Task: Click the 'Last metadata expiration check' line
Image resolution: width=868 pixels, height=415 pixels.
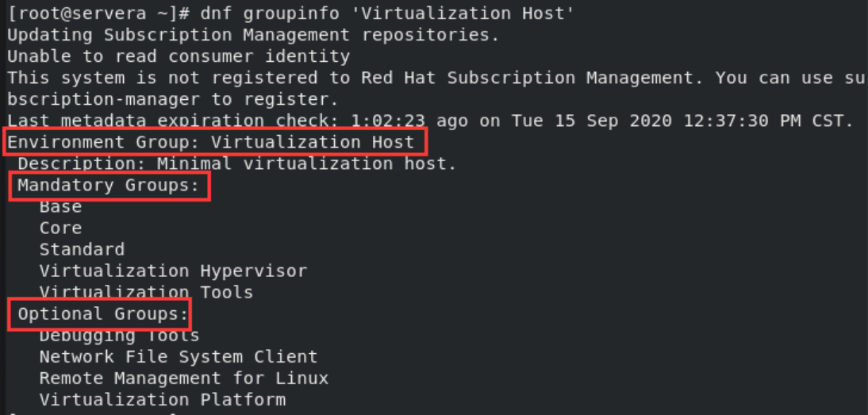Action: pyautogui.click(x=431, y=121)
